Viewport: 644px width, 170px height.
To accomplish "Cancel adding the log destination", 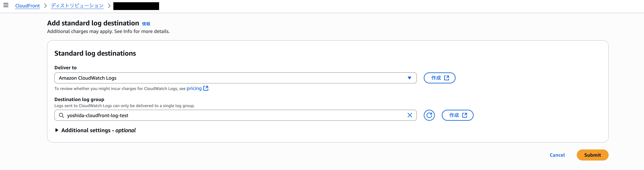I will tap(557, 155).
